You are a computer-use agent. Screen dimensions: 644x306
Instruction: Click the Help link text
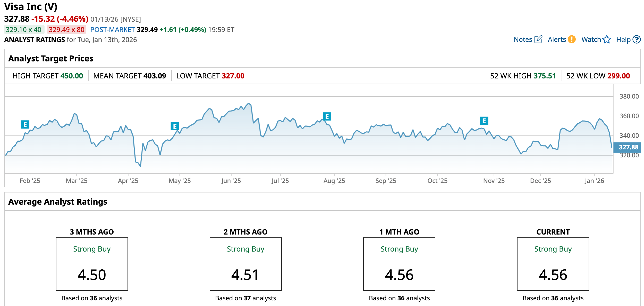point(623,40)
